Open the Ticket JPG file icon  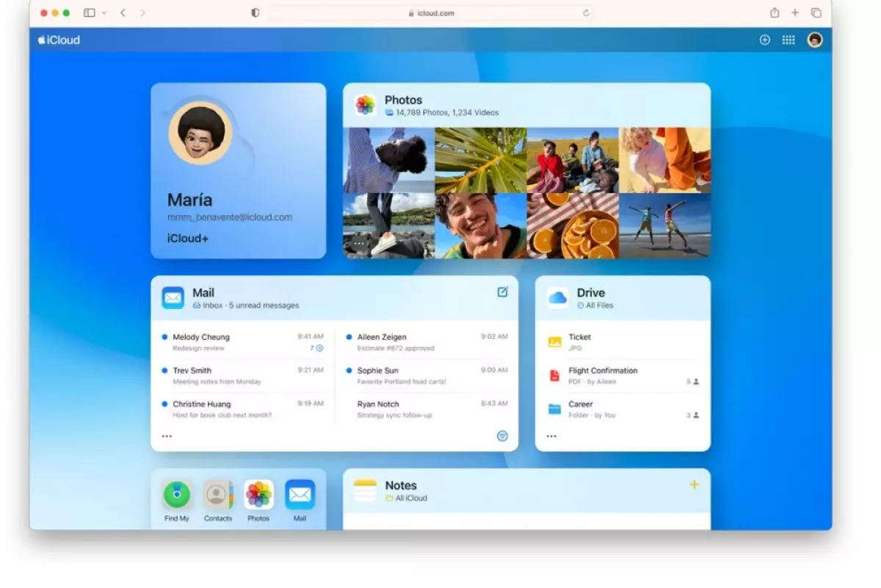click(x=555, y=342)
